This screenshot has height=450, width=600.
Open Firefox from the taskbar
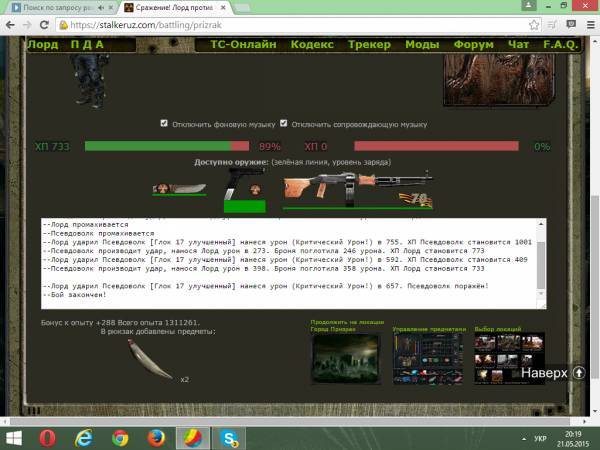[x=156, y=437]
